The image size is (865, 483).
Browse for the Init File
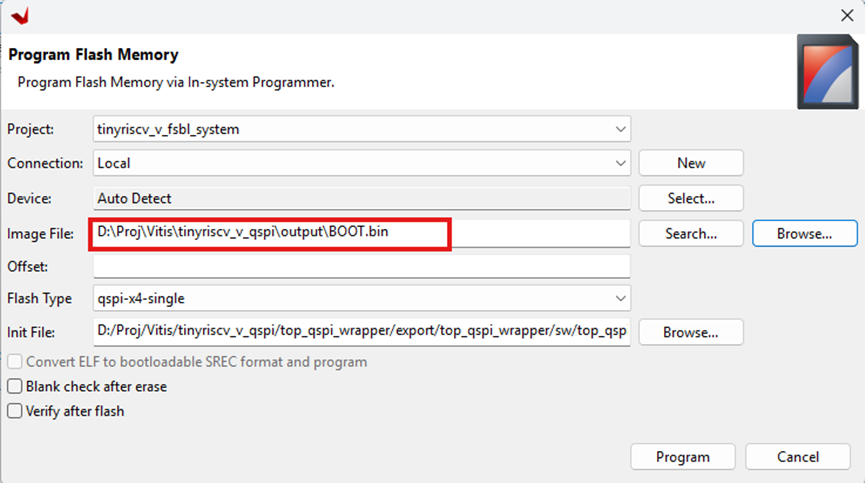(690, 332)
